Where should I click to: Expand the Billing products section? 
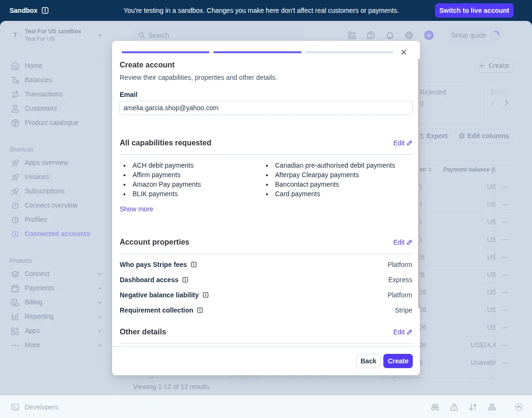pyautogui.click(x=100, y=303)
